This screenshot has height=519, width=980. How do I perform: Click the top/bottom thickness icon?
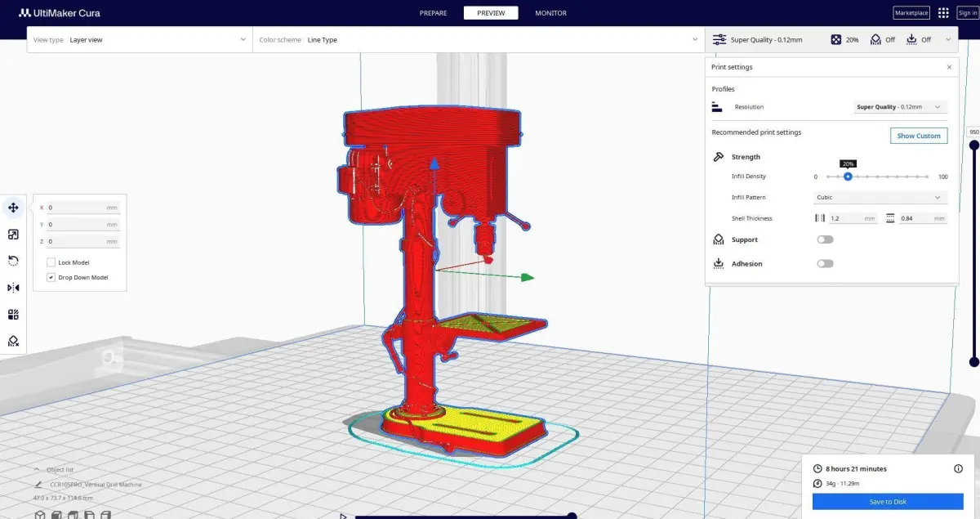(889, 218)
